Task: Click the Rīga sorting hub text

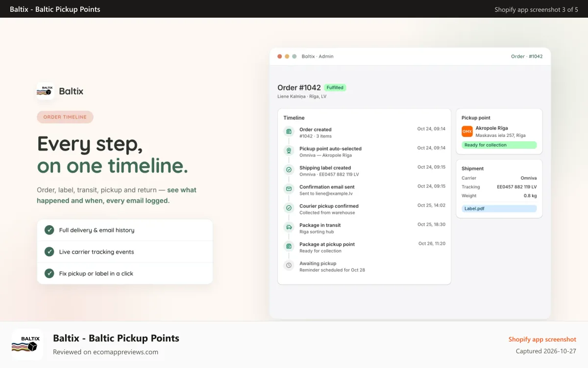Action: click(x=317, y=232)
